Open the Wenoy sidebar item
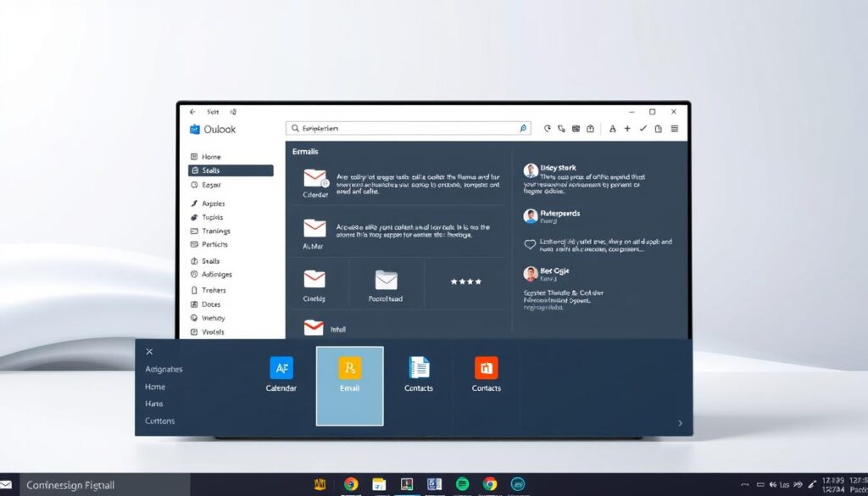868x496 pixels. click(208, 318)
